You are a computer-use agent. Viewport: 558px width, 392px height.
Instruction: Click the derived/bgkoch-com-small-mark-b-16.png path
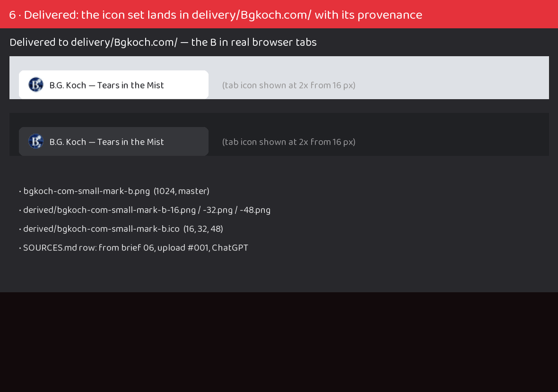click(x=109, y=210)
